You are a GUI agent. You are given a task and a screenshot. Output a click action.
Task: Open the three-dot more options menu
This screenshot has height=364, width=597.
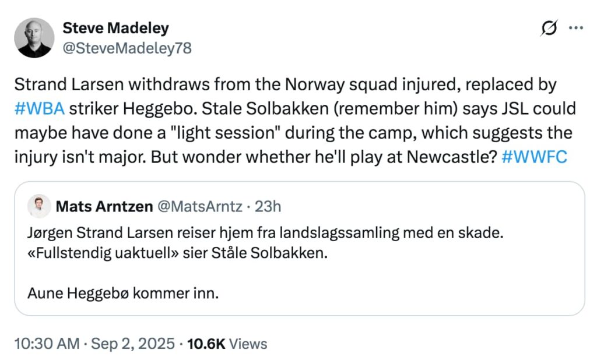pyautogui.click(x=575, y=28)
